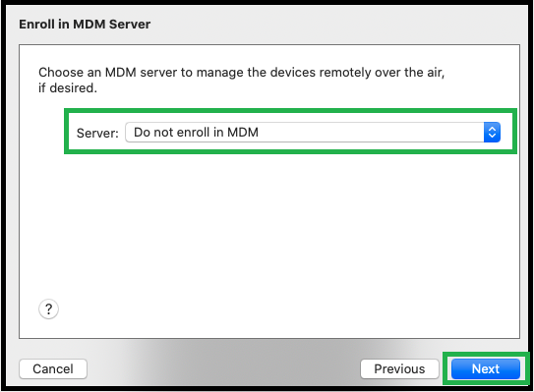Click the Previous button
Image resolution: width=534 pixels, height=392 pixels.
click(x=399, y=368)
